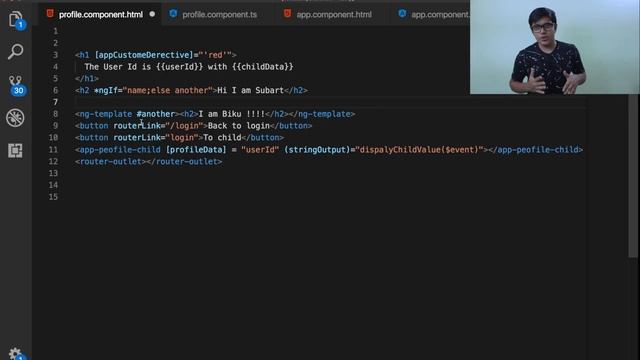Click the {{childData}} interpolation text
The height and width of the screenshot is (360, 640).
pyautogui.click(x=262, y=67)
